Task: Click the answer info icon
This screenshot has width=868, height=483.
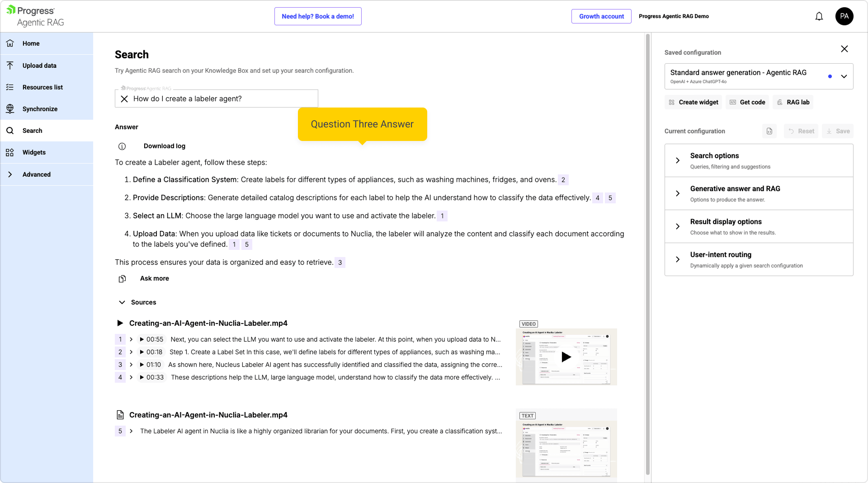Action: point(122,146)
